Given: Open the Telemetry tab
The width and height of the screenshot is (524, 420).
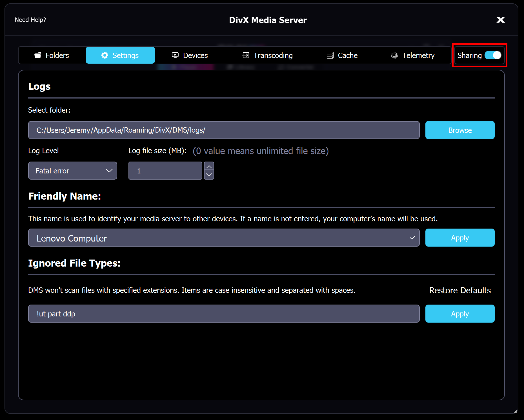Looking at the screenshot, I should tap(413, 55).
